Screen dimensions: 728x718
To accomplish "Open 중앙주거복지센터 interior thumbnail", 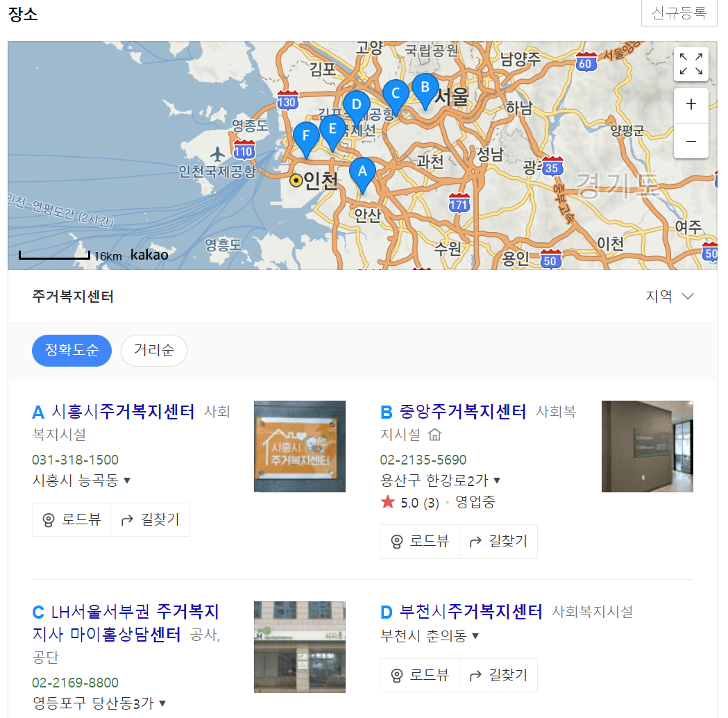I will tap(647, 446).
